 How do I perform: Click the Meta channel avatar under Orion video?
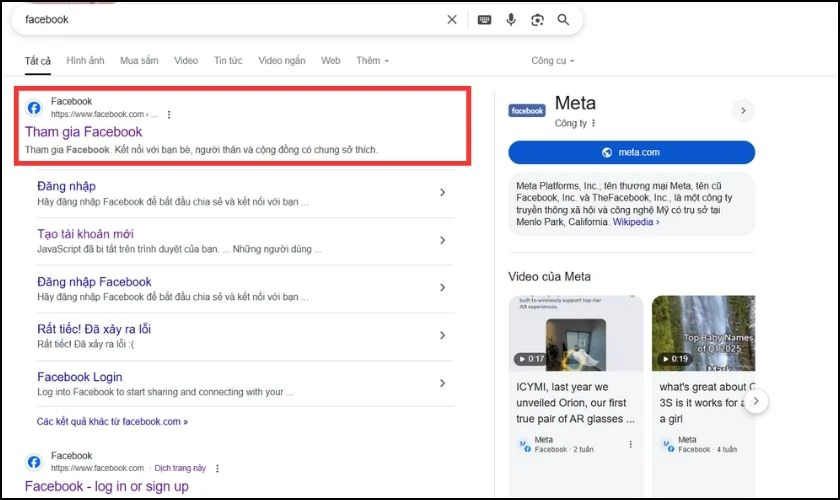pyautogui.click(x=524, y=445)
